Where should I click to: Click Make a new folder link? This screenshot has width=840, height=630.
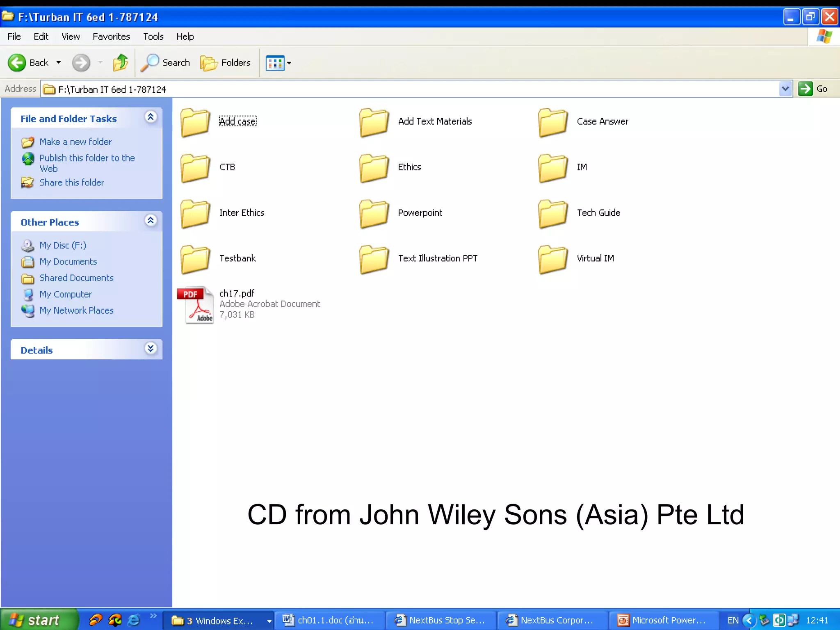pos(75,142)
